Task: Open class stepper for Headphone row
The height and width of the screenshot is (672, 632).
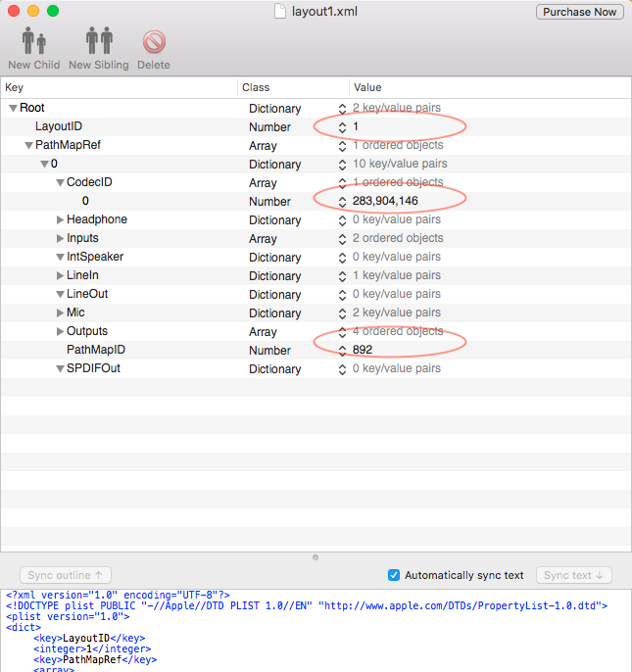Action: coord(342,220)
